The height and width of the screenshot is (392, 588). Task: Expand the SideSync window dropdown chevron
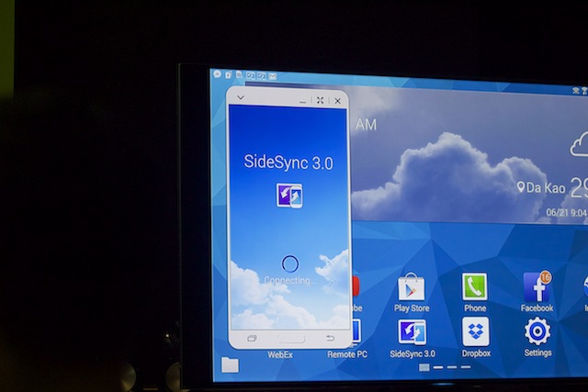[x=241, y=98]
